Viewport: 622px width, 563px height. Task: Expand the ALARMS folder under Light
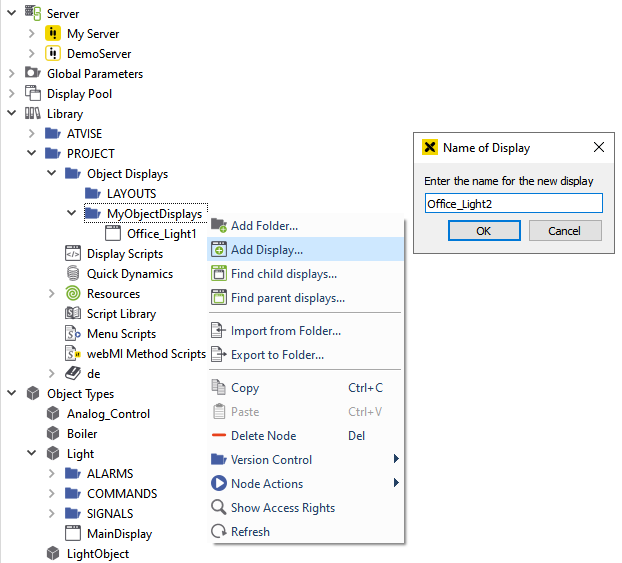(51, 474)
